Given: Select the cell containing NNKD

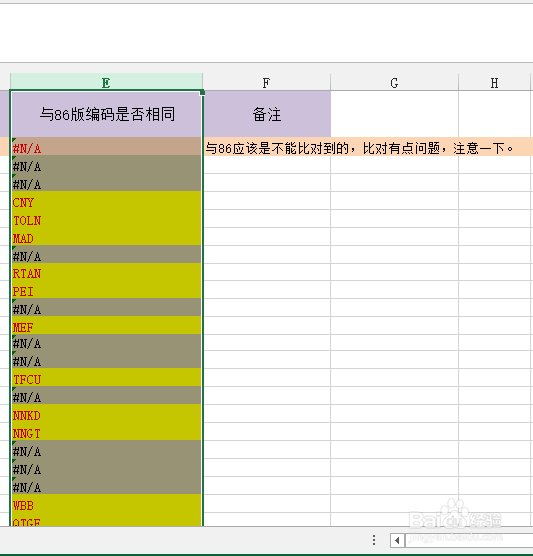Looking at the screenshot, I should pos(106,413).
